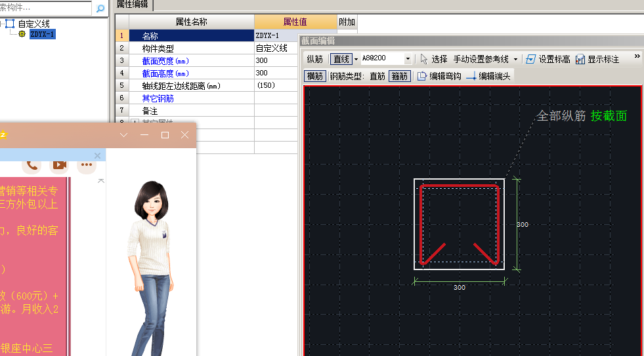Screen dimensions: 644x356
Task: Click the 自定义线 value cell
Action: [276, 49]
